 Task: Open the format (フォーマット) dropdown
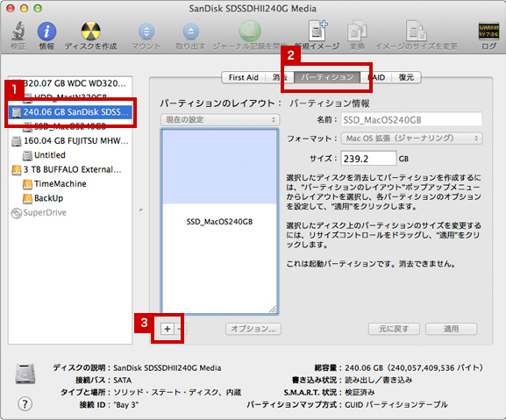pyautogui.click(x=412, y=139)
